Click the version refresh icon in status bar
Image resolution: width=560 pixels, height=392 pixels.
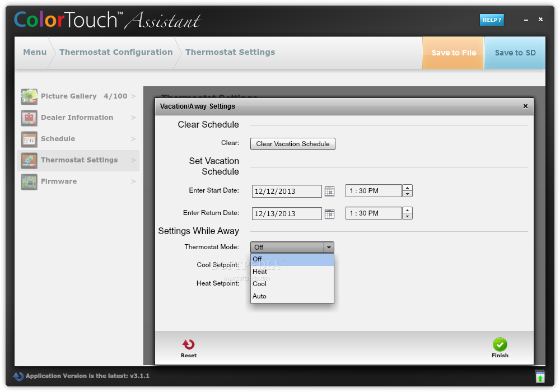coord(18,376)
